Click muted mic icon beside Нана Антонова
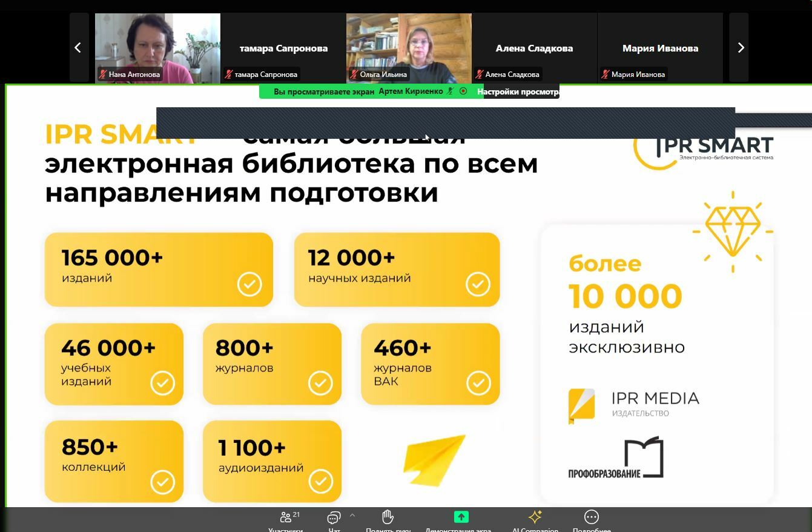 coord(103,75)
